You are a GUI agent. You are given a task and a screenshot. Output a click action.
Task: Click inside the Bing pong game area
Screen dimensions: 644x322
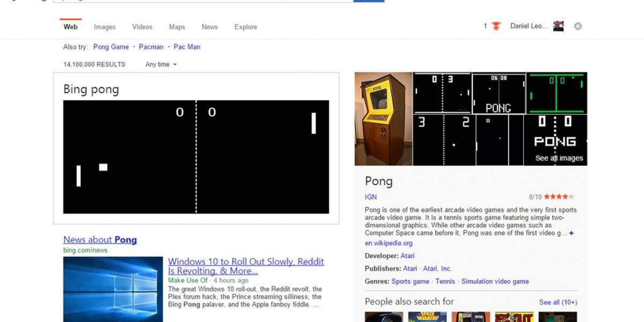click(x=196, y=157)
